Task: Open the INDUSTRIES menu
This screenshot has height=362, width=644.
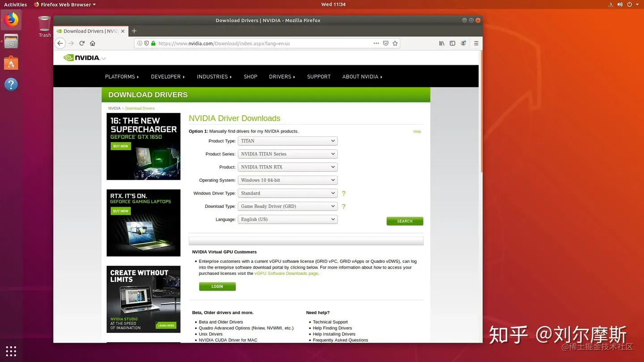Action: tap(214, 77)
